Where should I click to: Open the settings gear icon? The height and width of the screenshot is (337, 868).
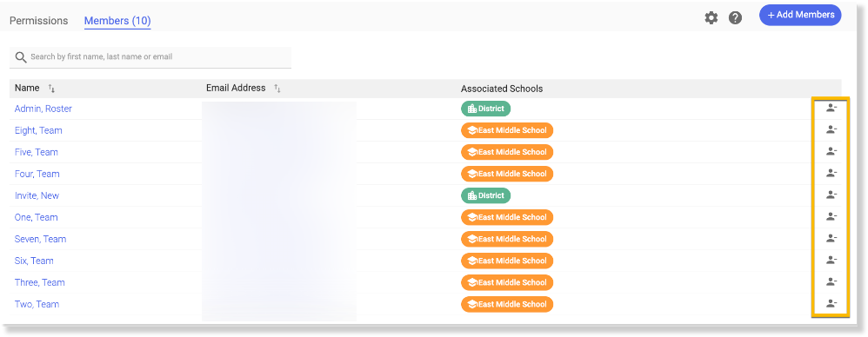point(711,18)
